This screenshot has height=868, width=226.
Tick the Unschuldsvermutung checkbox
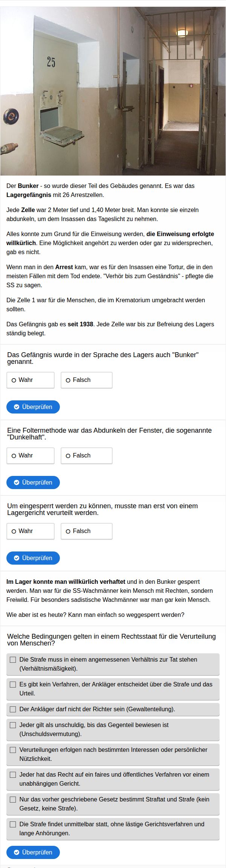coord(13,725)
